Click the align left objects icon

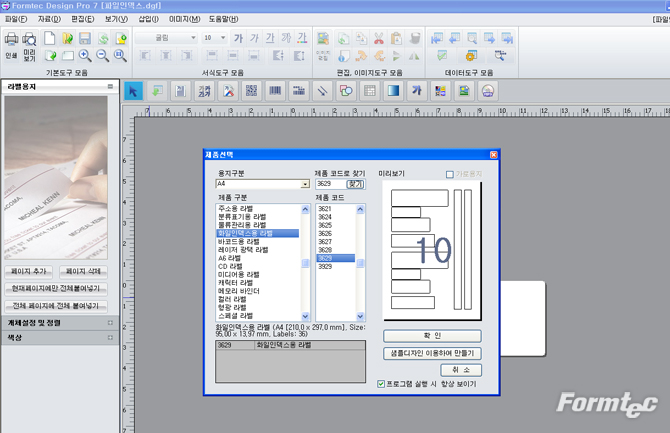pyautogui.click(x=145, y=56)
